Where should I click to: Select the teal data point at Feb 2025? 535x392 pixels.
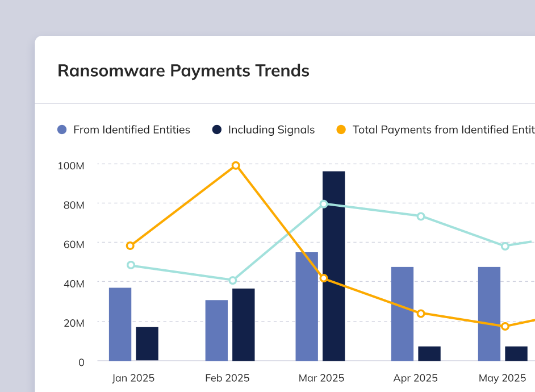232,280
